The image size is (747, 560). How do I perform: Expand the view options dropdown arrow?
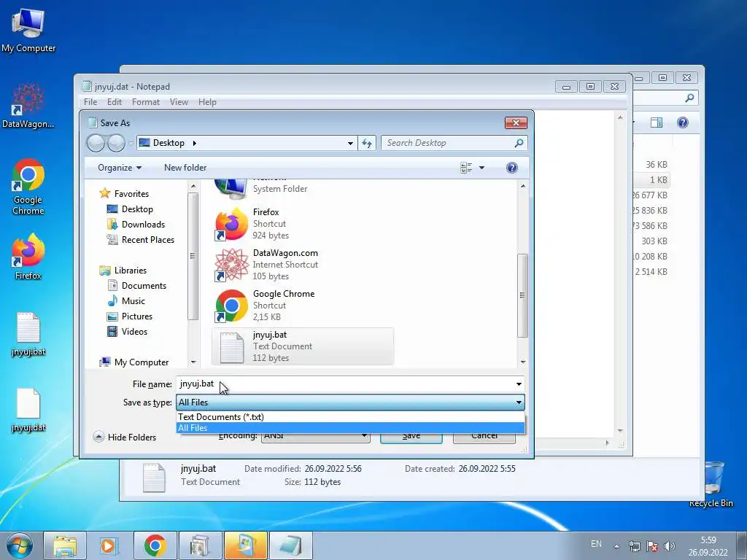pos(481,168)
